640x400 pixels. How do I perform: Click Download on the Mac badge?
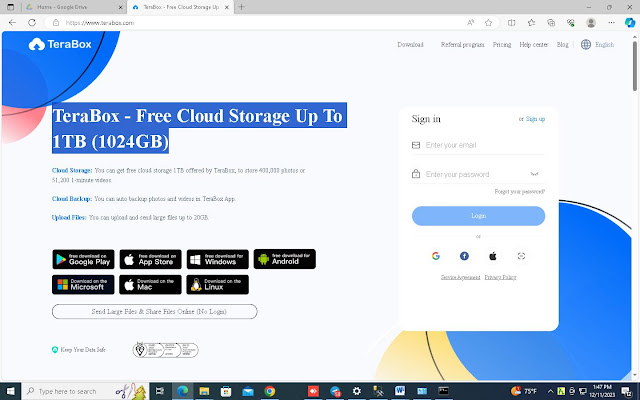(150, 284)
